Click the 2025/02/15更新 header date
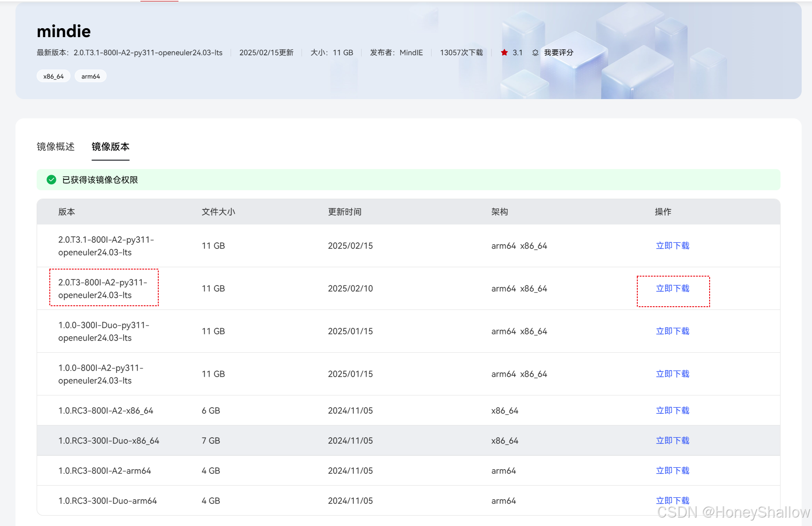This screenshot has height=526, width=812. click(x=266, y=53)
